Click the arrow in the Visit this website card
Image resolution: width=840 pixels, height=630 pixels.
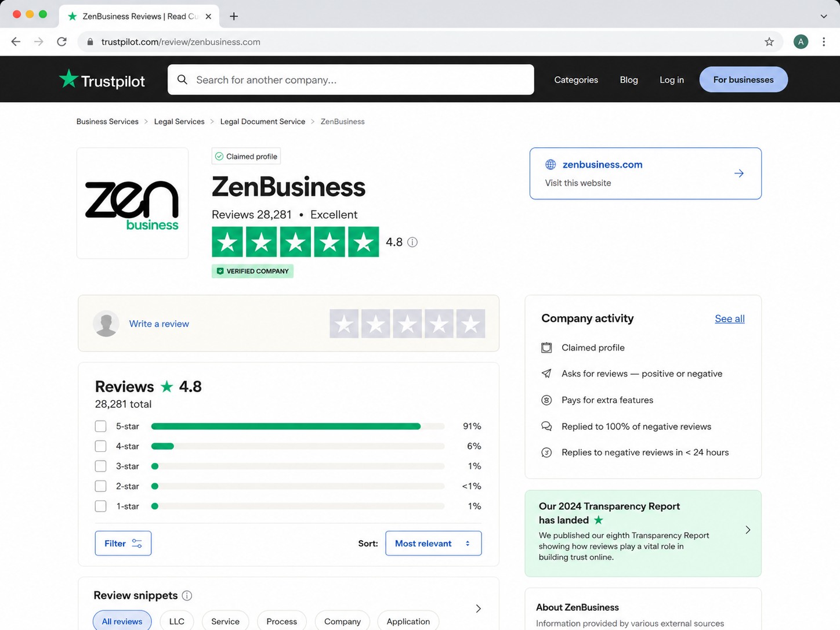[x=739, y=173]
